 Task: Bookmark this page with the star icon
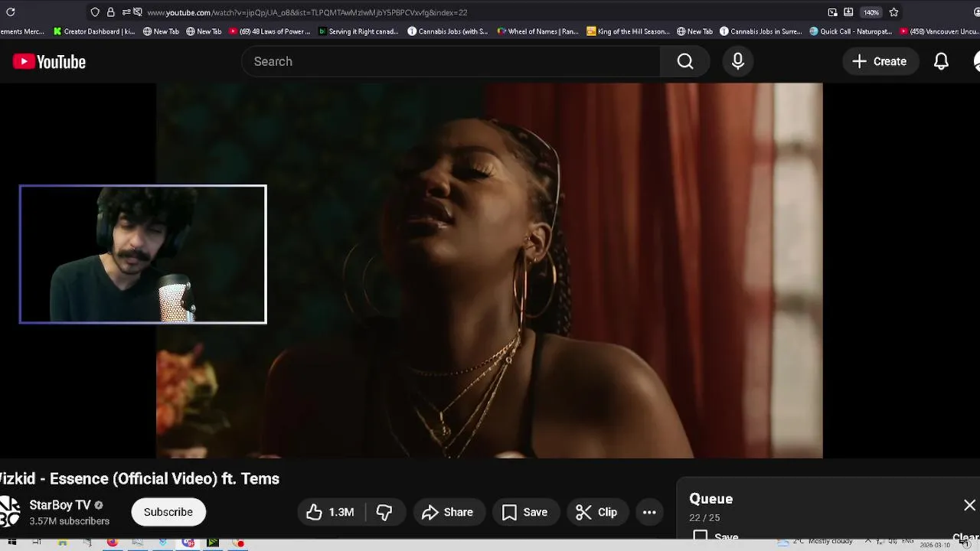click(x=893, y=12)
